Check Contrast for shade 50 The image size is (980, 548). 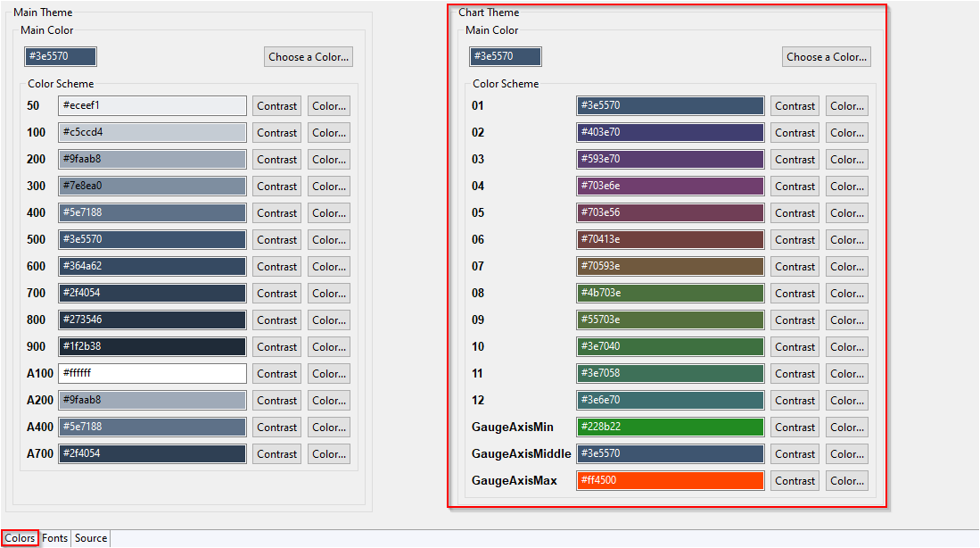pos(276,105)
